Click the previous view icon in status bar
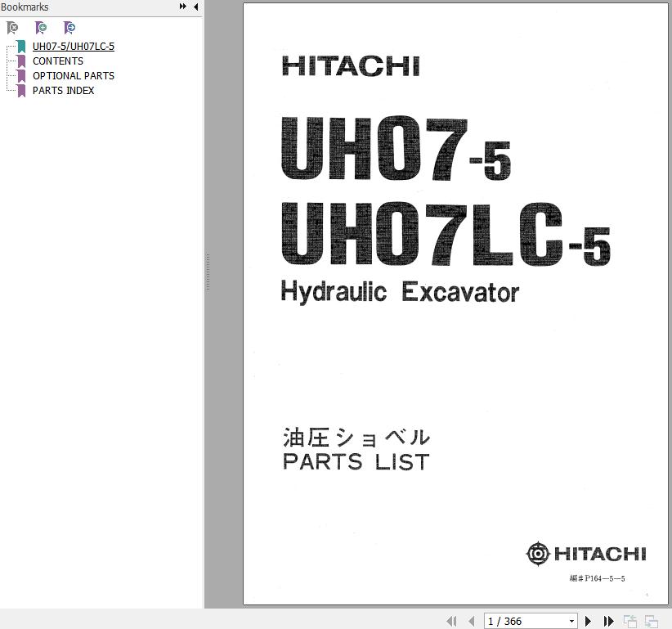This screenshot has height=629, width=672. (630, 621)
